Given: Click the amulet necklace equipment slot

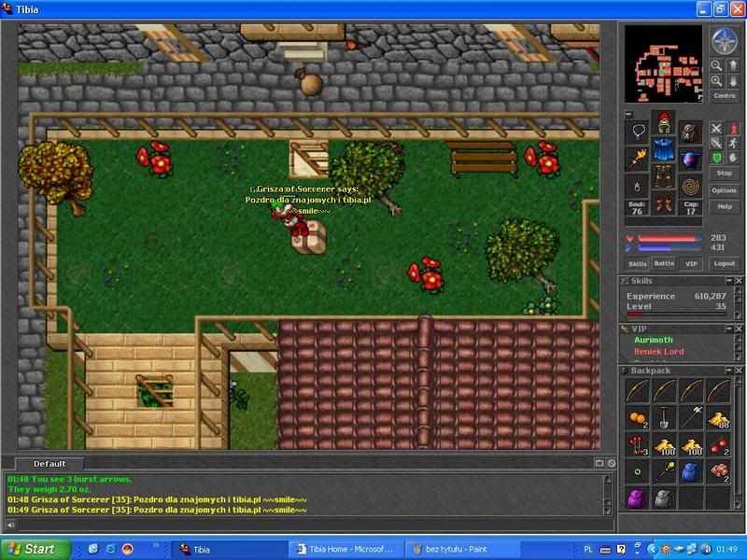Looking at the screenshot, I should click(x=638, y=132).
